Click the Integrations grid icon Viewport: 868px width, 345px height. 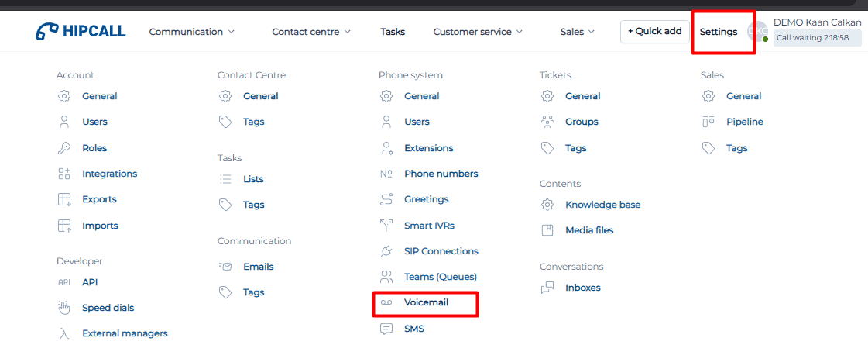pyautogui.click(x=64, y=174)
